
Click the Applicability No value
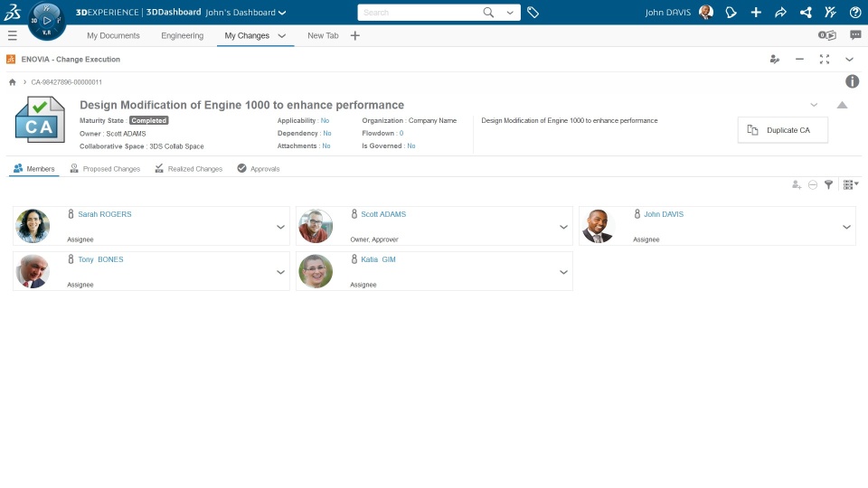pyautogui.click(x=325, y=120)
